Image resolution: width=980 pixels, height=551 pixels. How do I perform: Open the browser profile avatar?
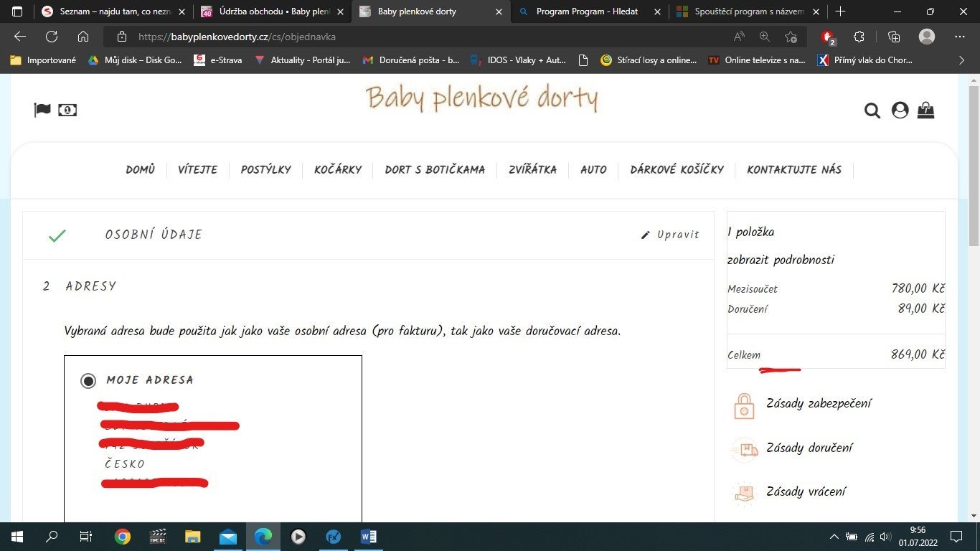pos(927,37)
